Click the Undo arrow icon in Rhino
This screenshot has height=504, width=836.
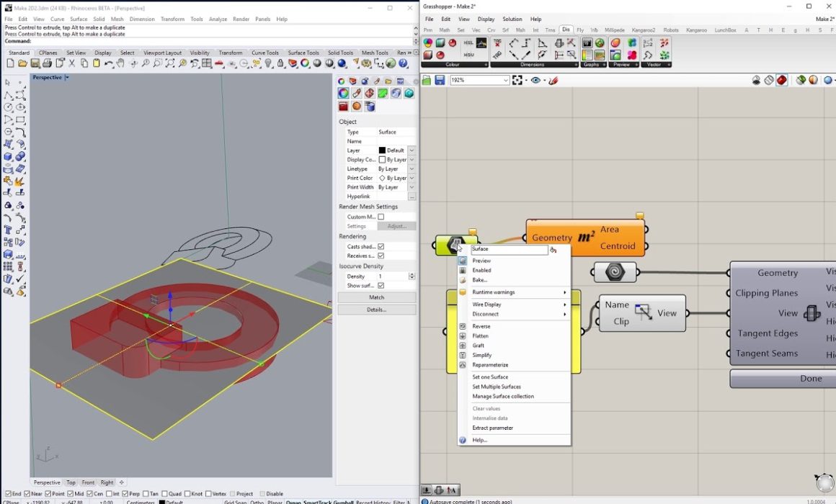[108, 63]
